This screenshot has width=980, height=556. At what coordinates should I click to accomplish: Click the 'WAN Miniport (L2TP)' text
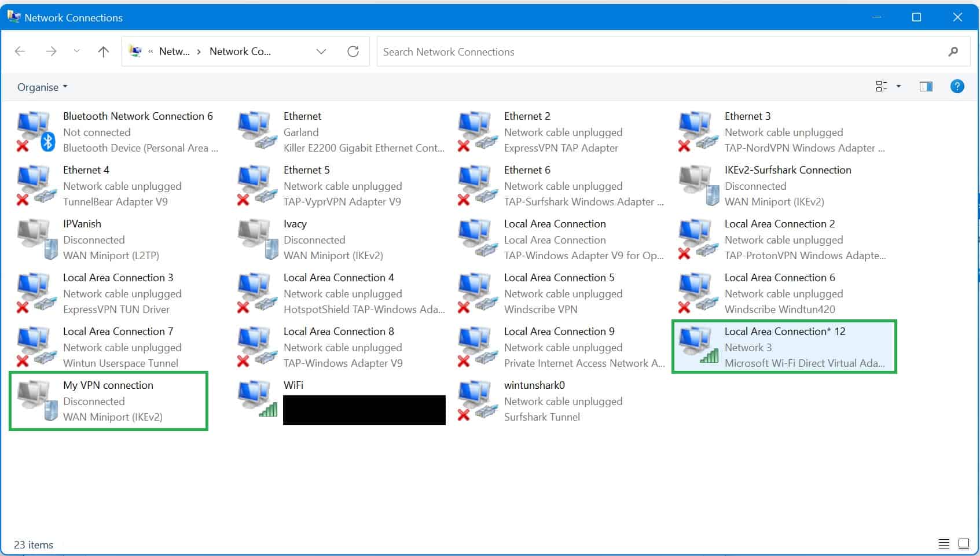(111, 256)
